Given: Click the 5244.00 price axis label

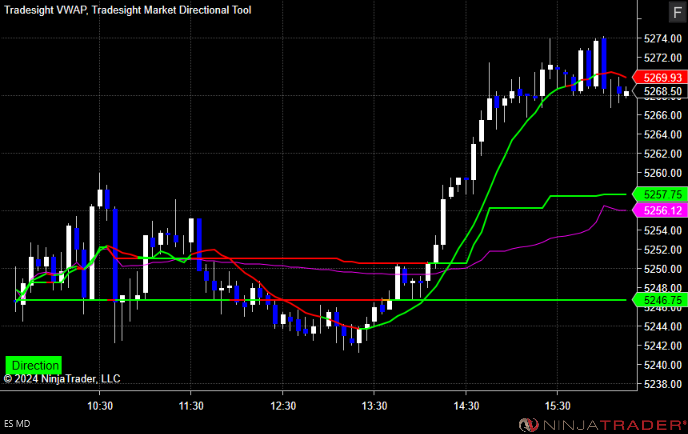Looking at the screenshot, I should click(x=663, y=326).
